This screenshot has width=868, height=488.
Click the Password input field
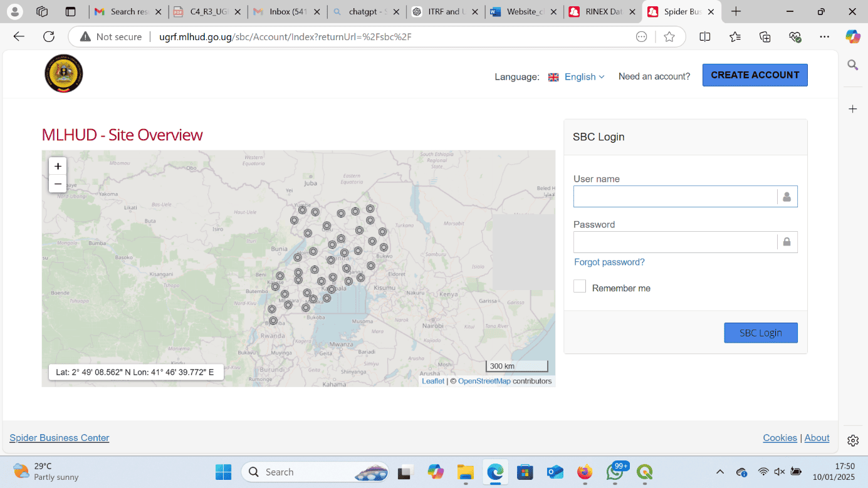tap(675, 242)
